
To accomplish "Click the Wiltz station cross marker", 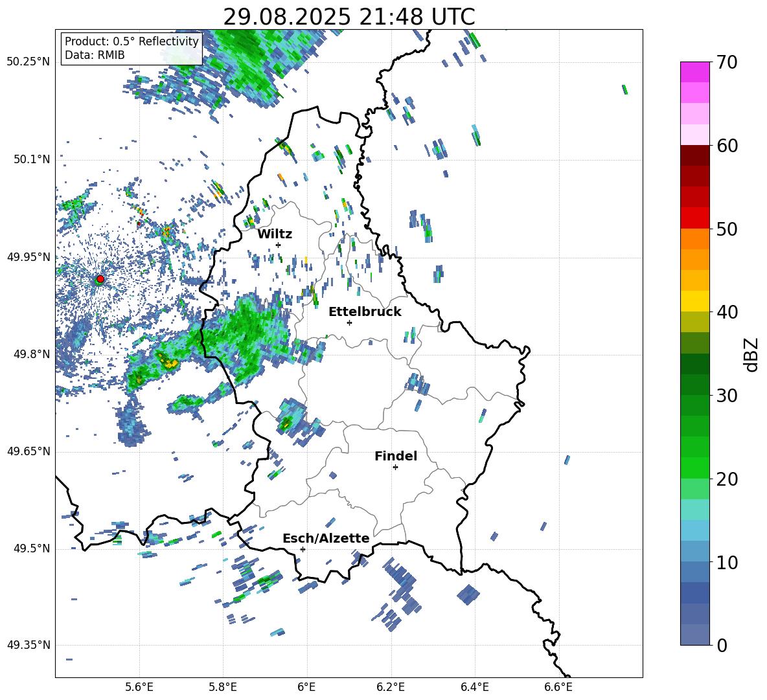I will coord(279,245).
